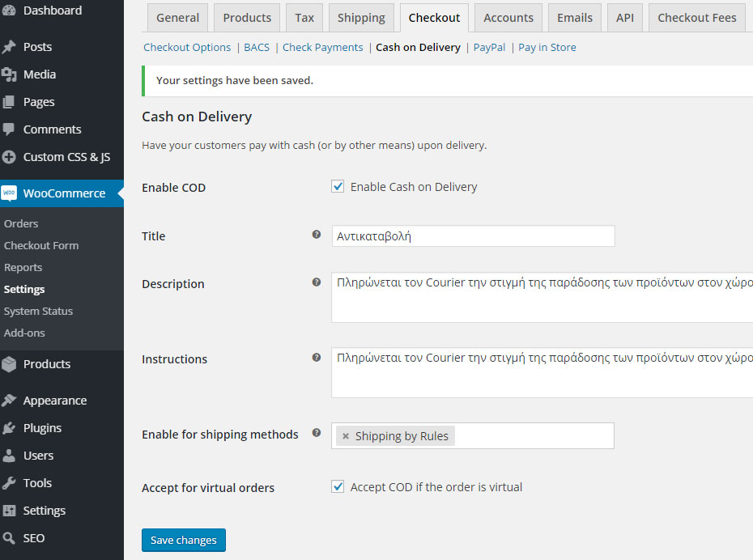Switch to the Shipping tab
753x560 pixels.
click(361, 18)
